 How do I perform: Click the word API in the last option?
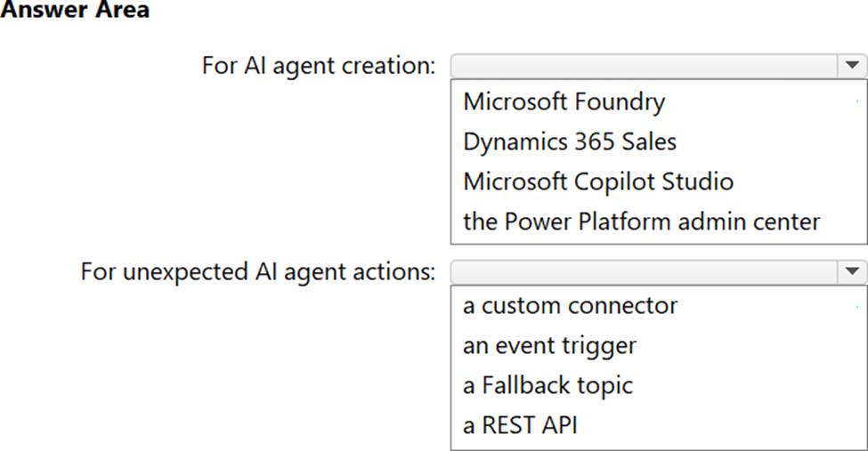pos(557,425)
